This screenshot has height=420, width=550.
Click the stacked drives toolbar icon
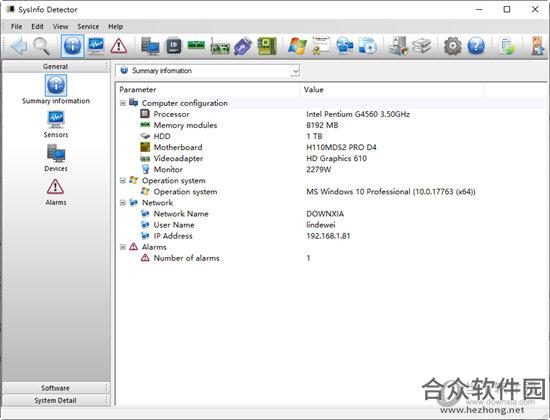[x=421, y=46]
